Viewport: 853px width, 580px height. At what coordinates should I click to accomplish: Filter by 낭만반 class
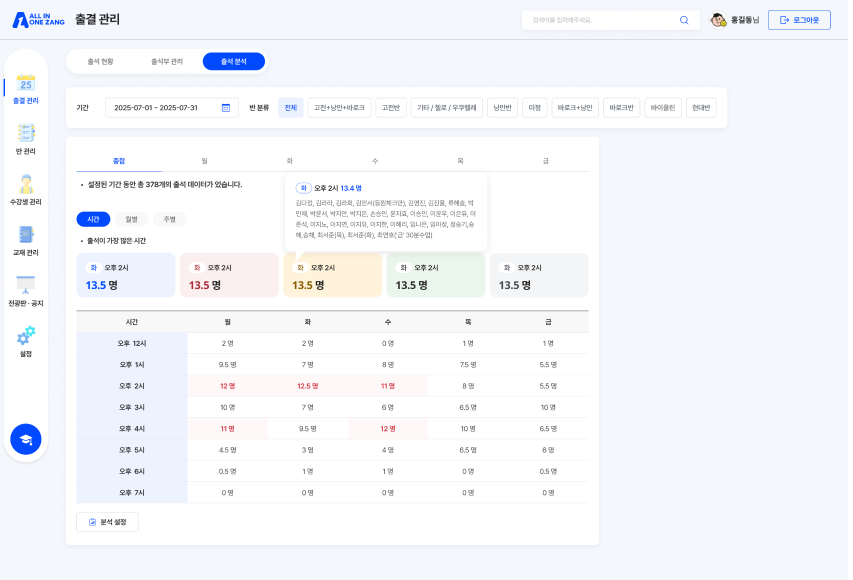(502, 108)
